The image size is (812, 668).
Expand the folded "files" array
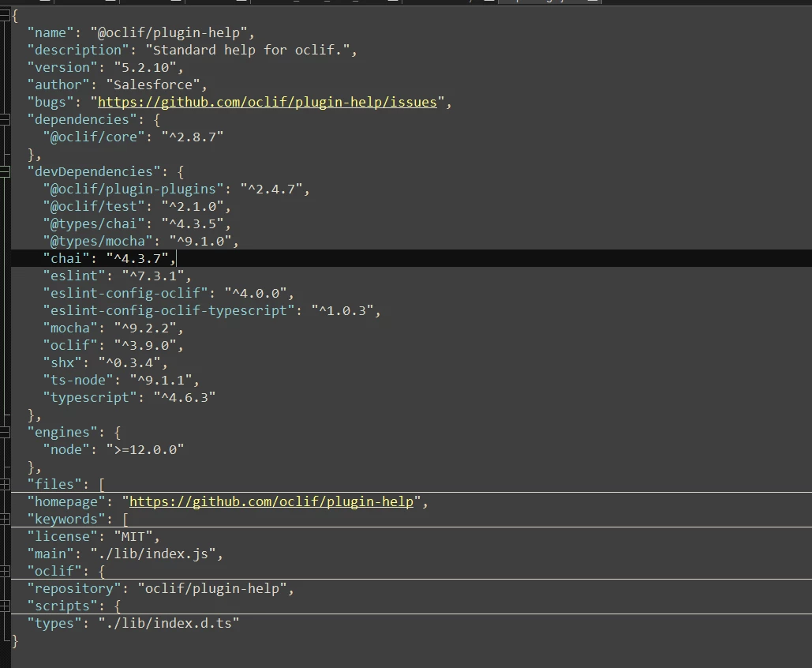(x=5, y=485)
